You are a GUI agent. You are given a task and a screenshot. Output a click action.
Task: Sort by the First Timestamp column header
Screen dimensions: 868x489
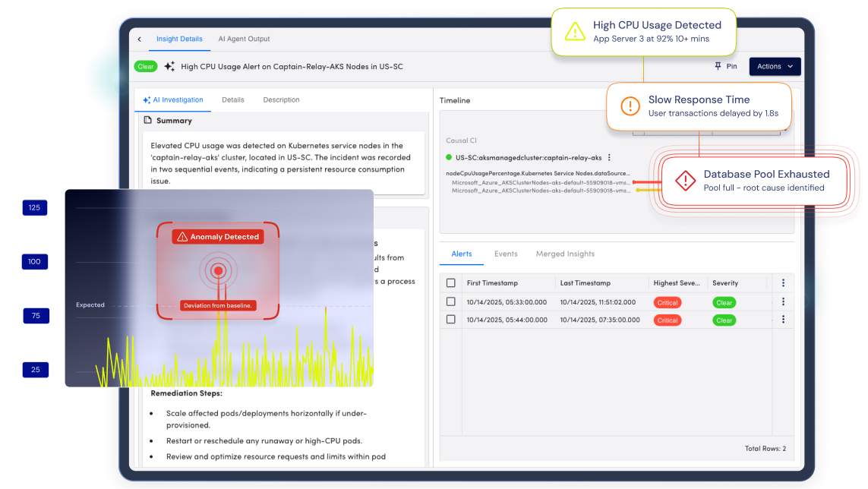pyautogui.click(x=492, y=283)
